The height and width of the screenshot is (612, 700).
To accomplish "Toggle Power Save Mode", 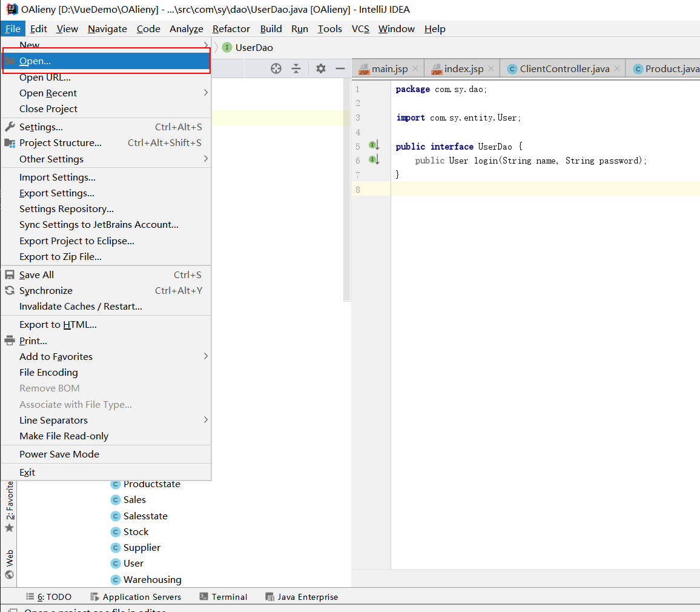I will [106, 454].
